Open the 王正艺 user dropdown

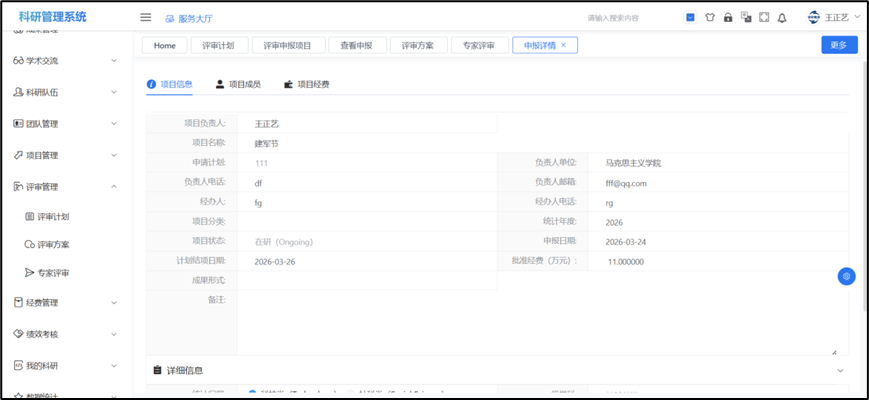pos(835,17)
